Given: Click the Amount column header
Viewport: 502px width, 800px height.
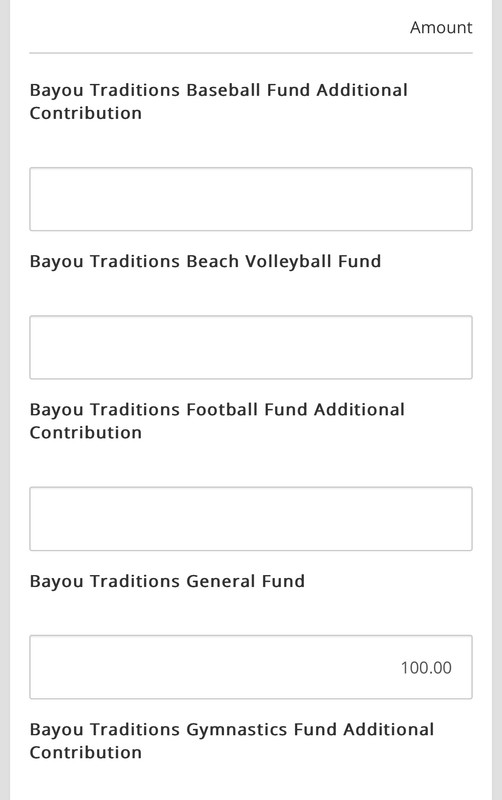Looking at the screenshot, I should 441,28.
